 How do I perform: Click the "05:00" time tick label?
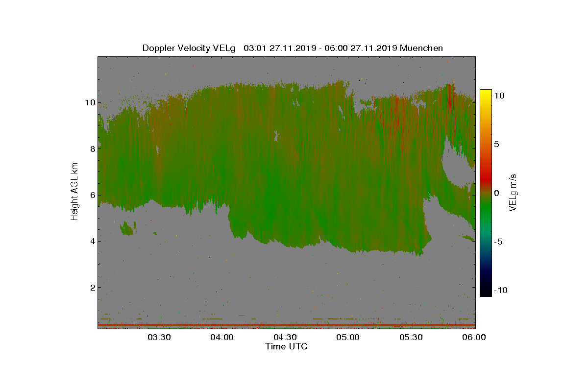coord(348,337)
